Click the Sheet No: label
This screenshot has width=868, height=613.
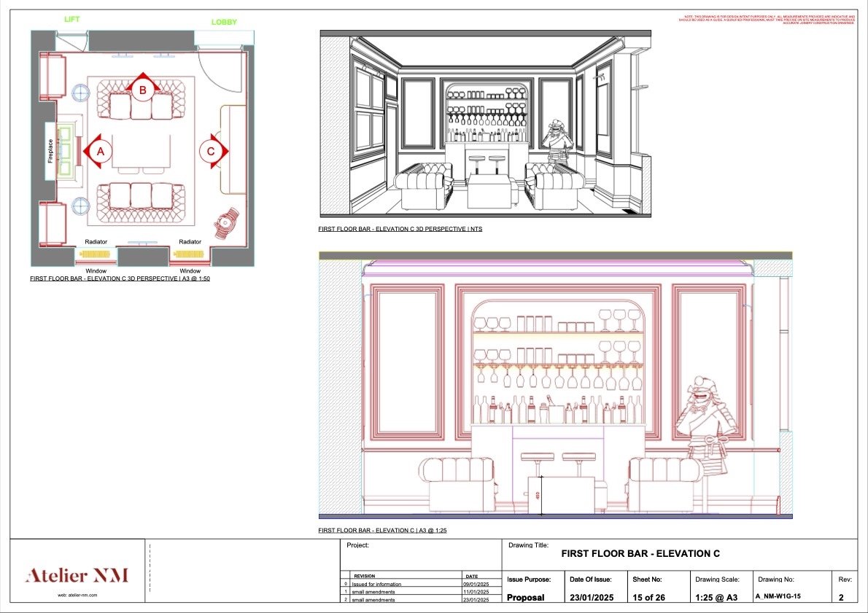pyautogui.click(x=647, y=579)
